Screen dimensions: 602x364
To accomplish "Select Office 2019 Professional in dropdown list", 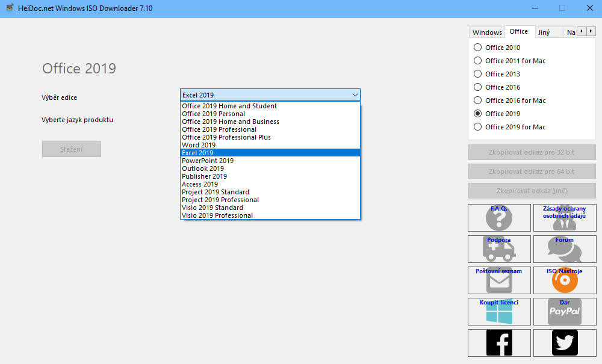I will tap(270, 129).
